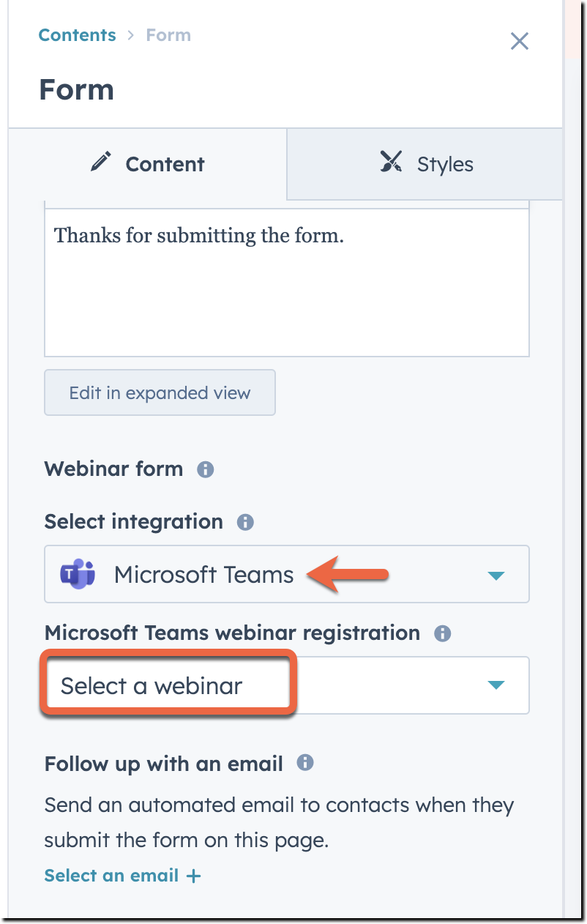Click the info icon next to Microsoft Teams webinar registration
Screen dimensions: 587x924
(442, 633)
